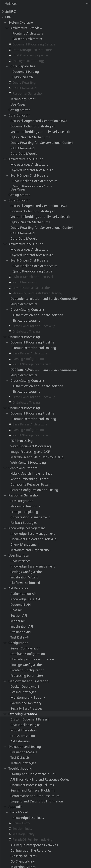Click the pending icon beside Document Processing Service
The width and height of the screenshot is (91, 868).
(x=10, y=44)
